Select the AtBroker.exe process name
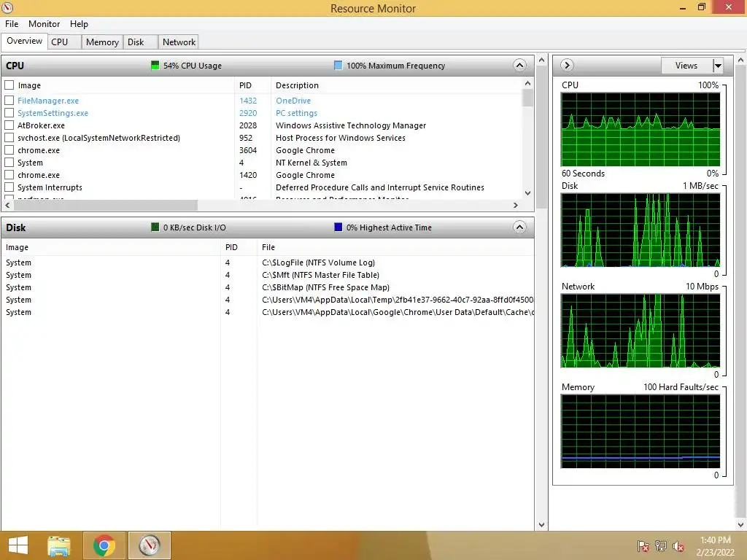 [x=41, y=125]
